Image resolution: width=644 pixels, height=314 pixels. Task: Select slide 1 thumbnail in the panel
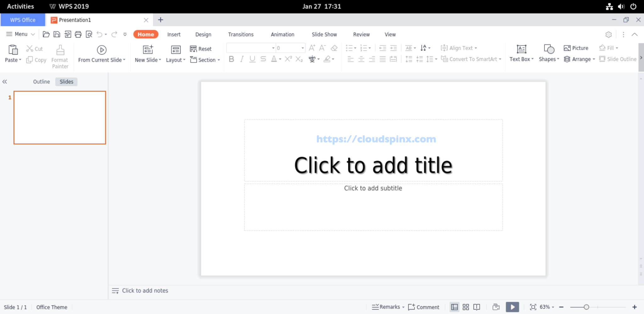point(59,117)
